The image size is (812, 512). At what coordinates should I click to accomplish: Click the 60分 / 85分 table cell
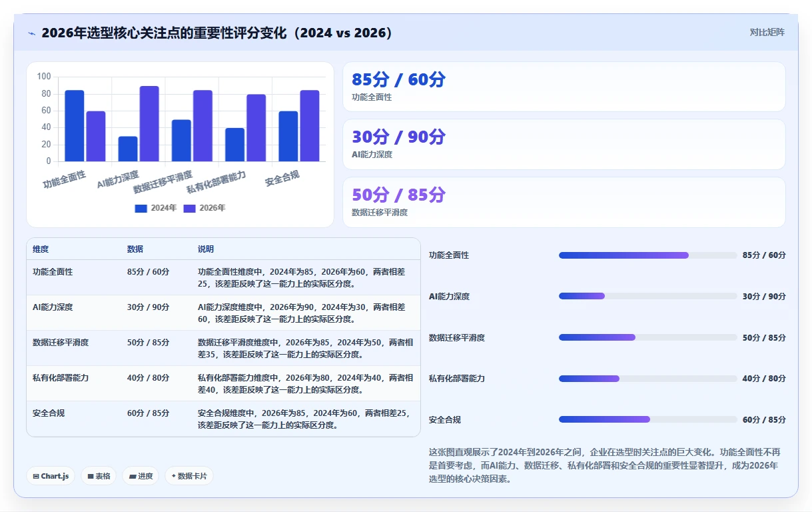coord(148,413)
